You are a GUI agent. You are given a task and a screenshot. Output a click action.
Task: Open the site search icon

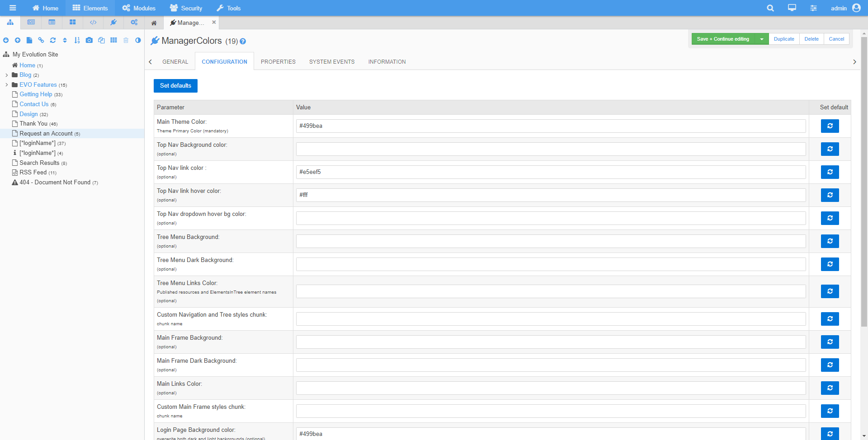pos(770,8)
